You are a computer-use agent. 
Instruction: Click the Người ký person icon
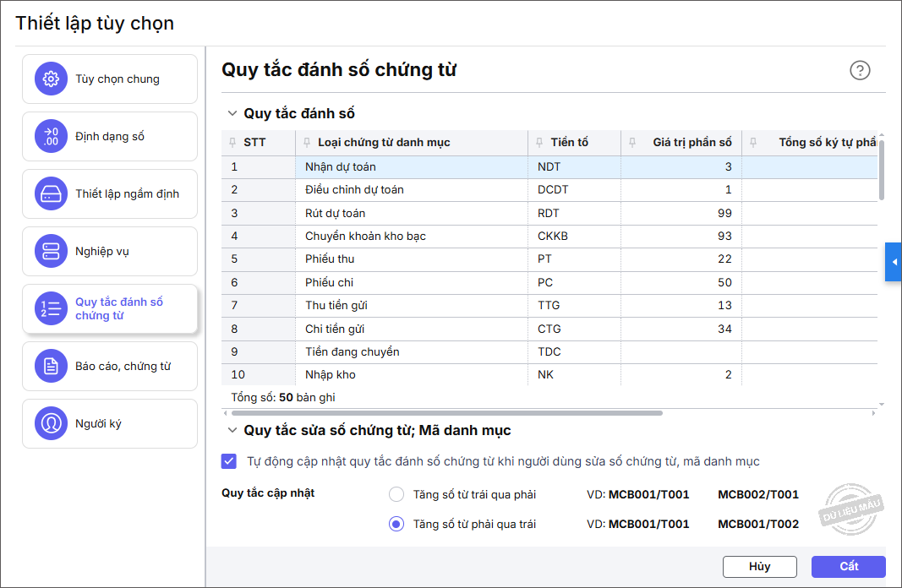(x=51, y=424)
